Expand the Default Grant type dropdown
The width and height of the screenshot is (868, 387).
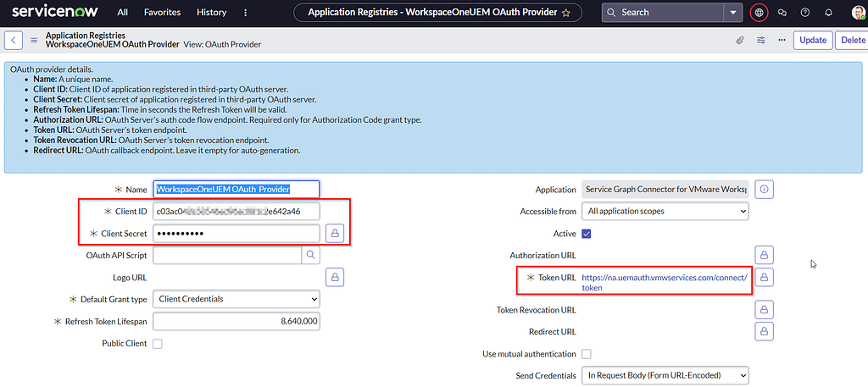pyautogui.click(x=236, y=299)
